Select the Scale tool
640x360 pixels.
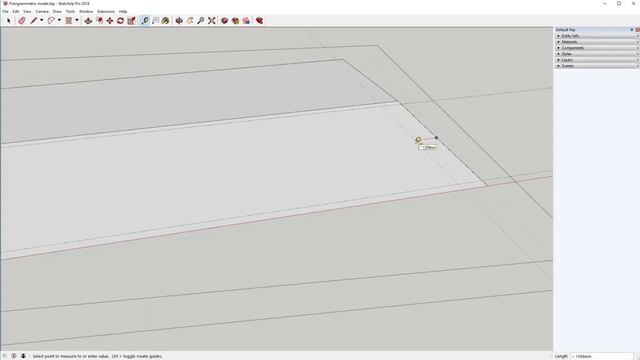(x=131, y=20)
